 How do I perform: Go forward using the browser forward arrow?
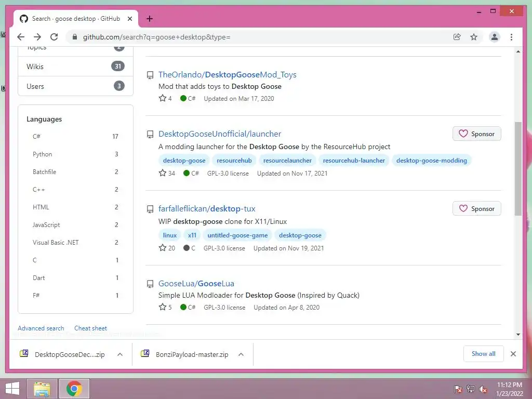[x=37, y=37]
